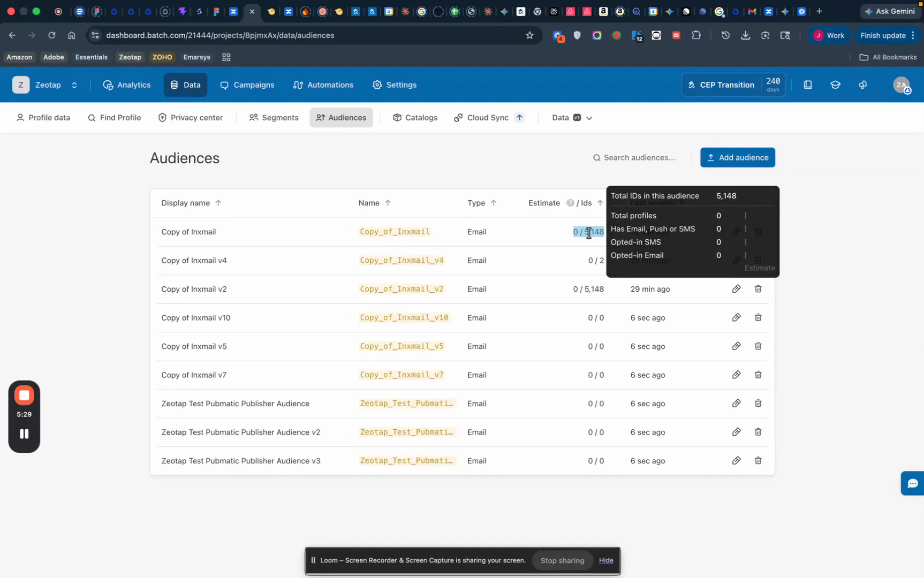Viewport: 924px width, 578px height.
Task: Click sort arrow beside Type column header
Action: click(494, 203)
